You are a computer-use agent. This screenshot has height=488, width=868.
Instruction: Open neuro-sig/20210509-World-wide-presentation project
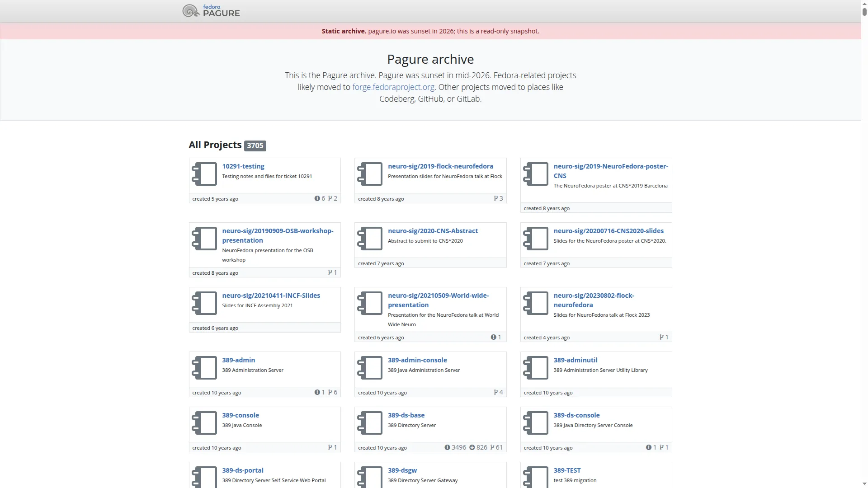[438, 300]
